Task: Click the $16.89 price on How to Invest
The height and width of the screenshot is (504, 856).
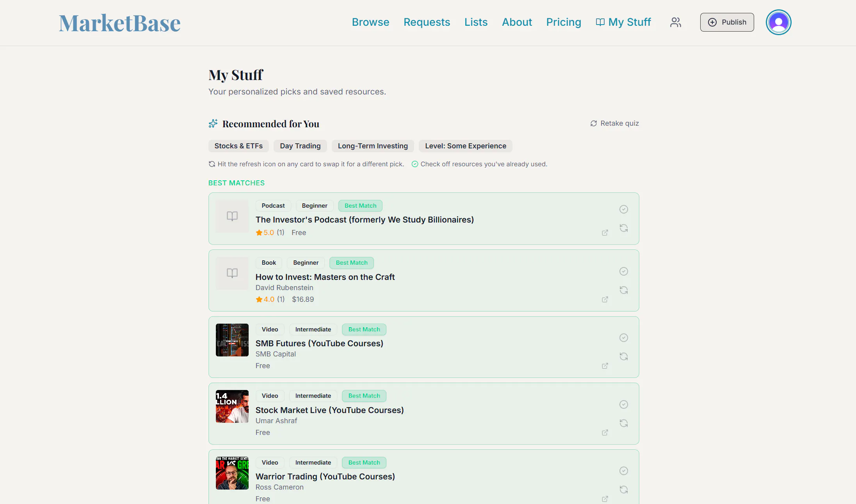Action: pos(303,299)
